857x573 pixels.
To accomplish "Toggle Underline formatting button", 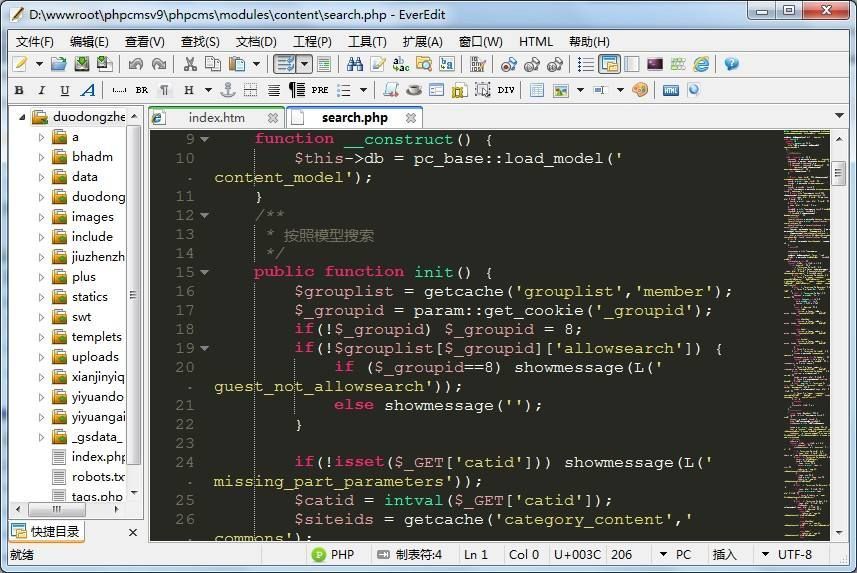I will pyautogui.click(x=64, y=90).
